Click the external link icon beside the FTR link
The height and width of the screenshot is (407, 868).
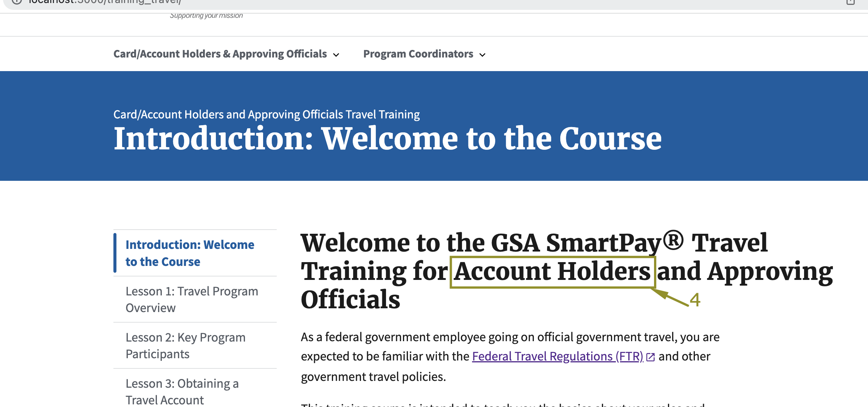[651, 356]
